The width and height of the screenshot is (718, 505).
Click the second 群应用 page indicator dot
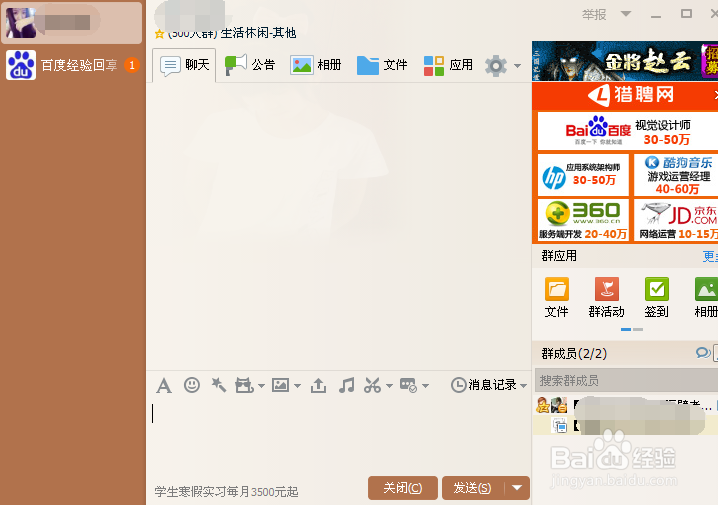[638, 330]
